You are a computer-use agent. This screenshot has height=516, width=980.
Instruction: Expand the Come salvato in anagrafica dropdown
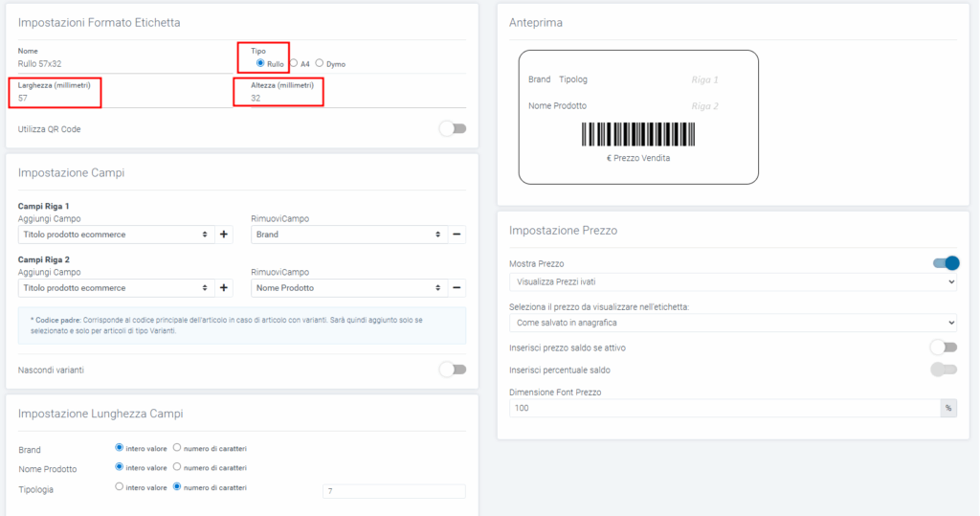tap(732, 324)
